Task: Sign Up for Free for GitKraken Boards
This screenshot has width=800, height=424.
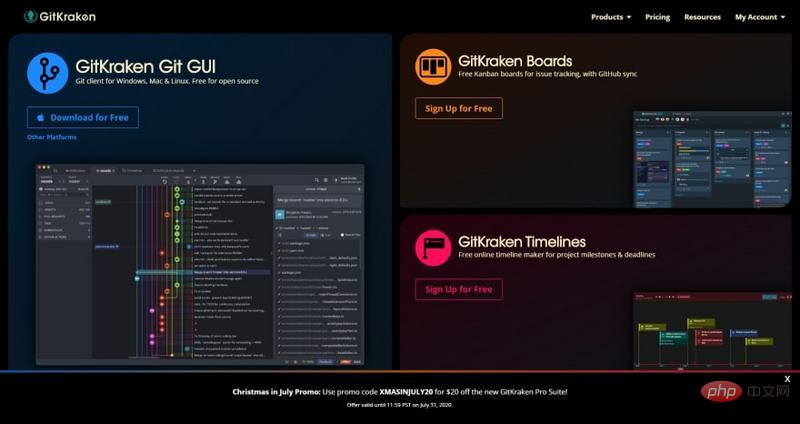Action: tap(459, 108)
